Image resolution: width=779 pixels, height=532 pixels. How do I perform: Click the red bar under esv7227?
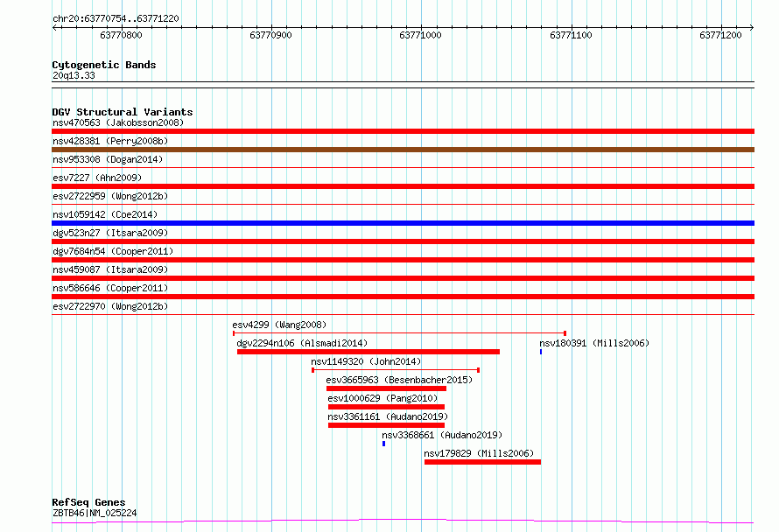tap(403, 186)
